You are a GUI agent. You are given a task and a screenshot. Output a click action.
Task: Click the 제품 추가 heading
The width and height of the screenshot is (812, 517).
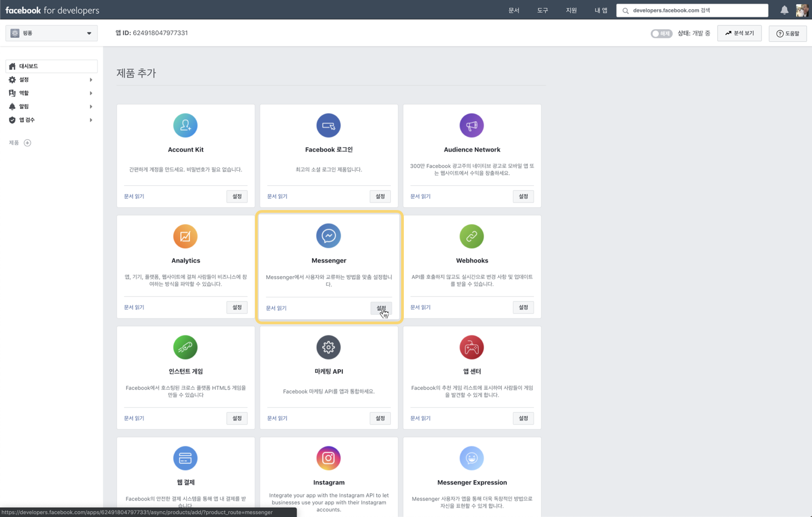click(x=136, y=73)
